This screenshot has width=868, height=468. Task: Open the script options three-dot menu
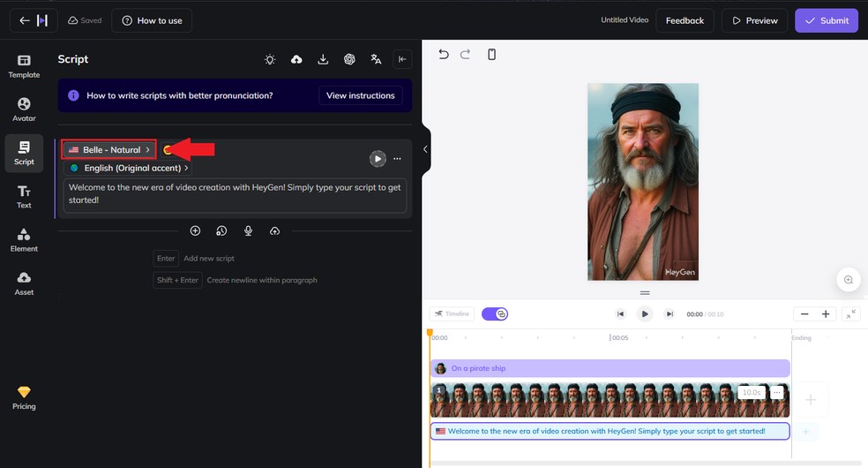tap(397, 159)
